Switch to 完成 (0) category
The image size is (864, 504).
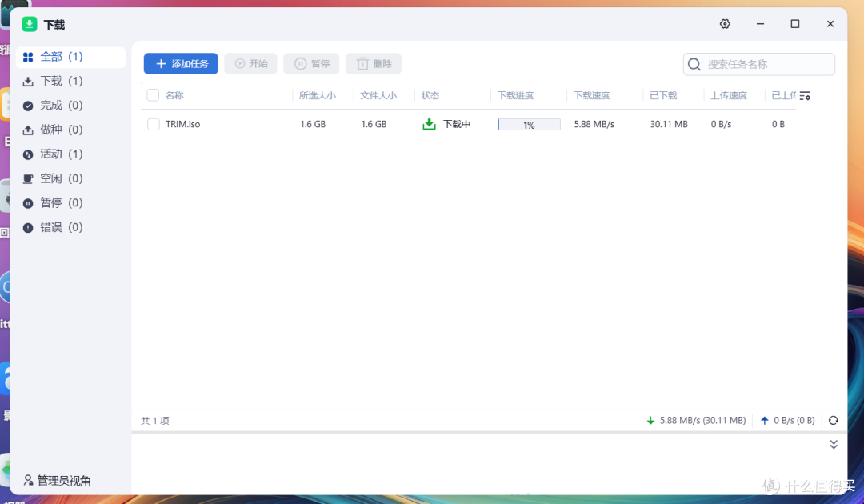click(62, 106)
